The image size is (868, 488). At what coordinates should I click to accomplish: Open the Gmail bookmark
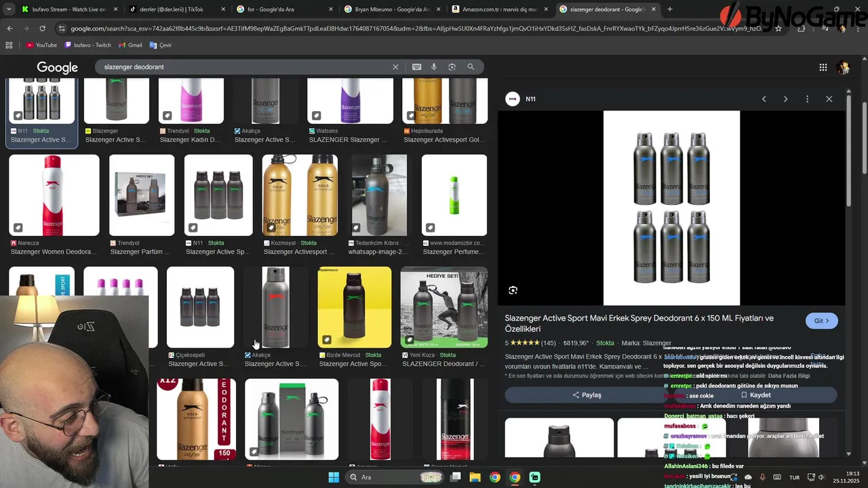click(130, 45)
